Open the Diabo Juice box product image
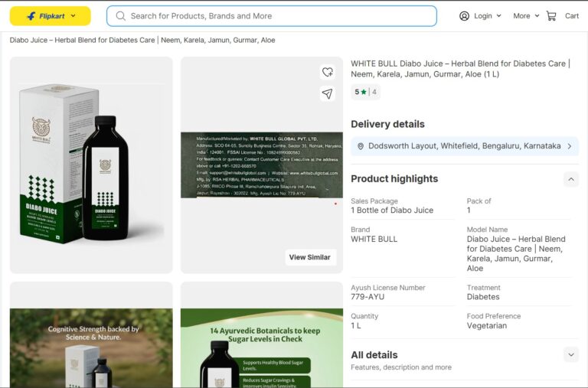Screen dimensions: 588x388 coord(91,165)
